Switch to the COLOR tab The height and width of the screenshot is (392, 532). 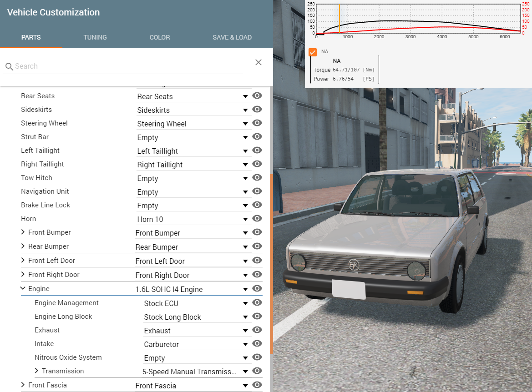point(160,37)
